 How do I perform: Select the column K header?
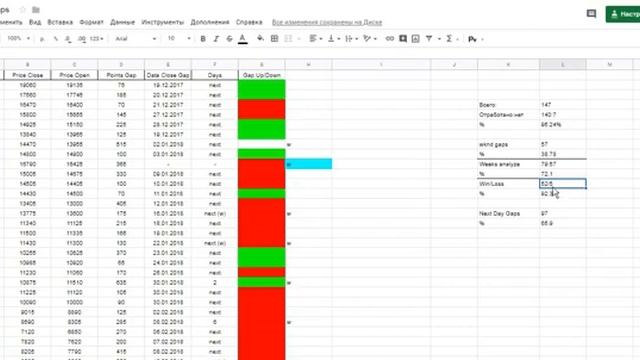(x=509, y=64)
